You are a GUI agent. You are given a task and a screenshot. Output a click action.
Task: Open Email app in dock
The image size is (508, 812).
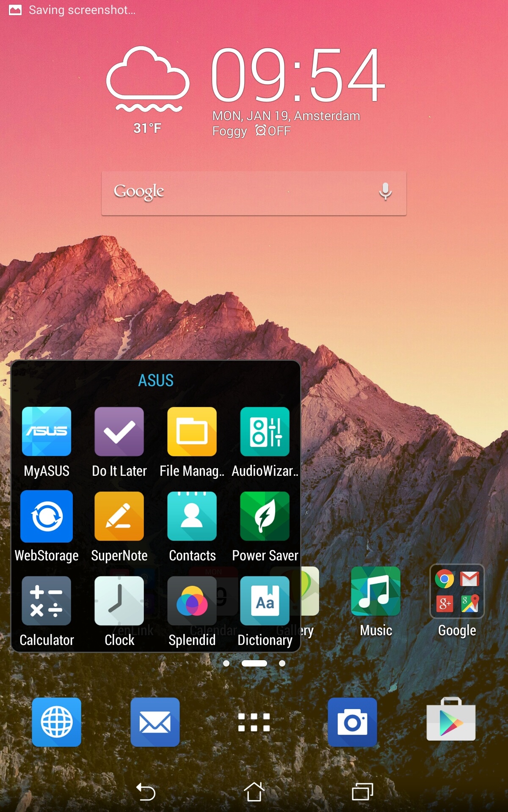(155, 722)
